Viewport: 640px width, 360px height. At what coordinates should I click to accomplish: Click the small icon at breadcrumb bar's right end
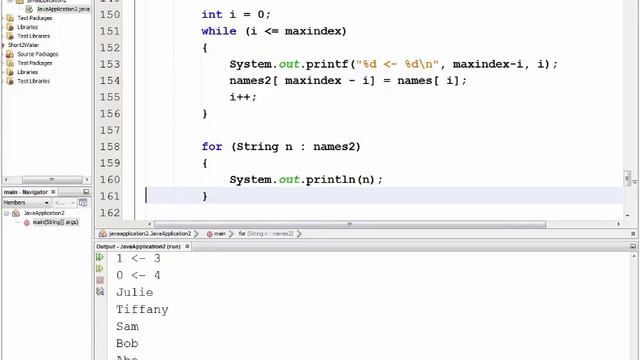point(633,234)
